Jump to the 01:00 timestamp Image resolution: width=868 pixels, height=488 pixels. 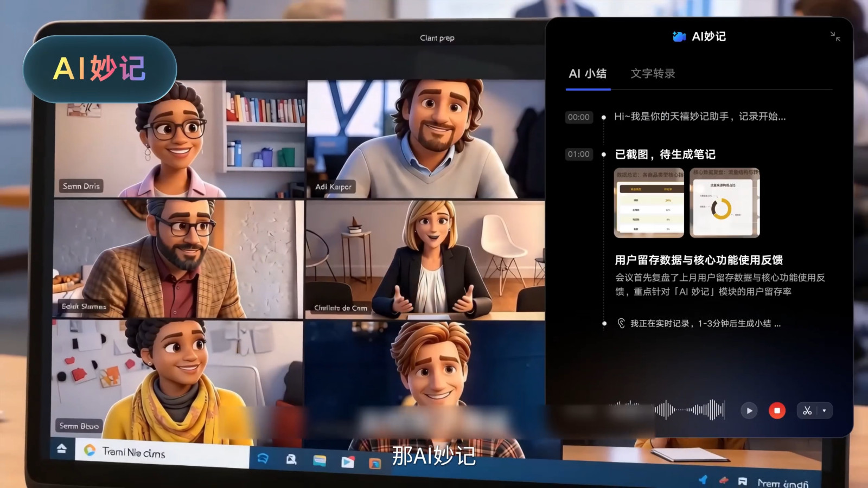click(578, 155)
